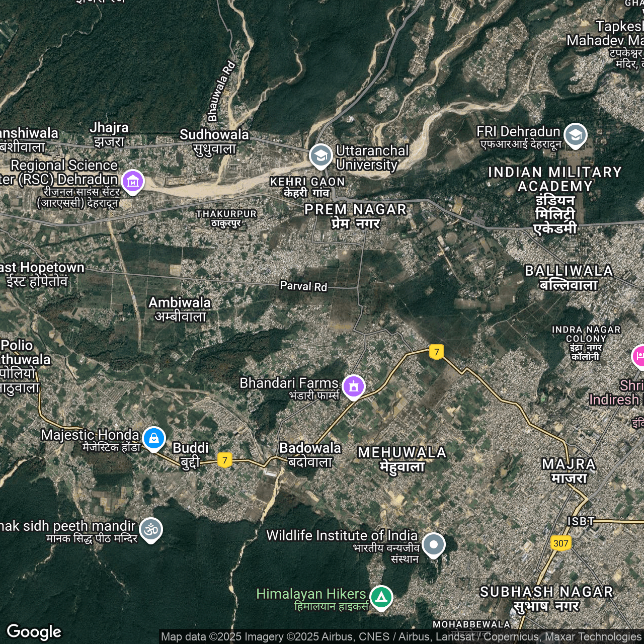Image resolution: width=644 pixels, height=644 pixels.
Task: Open the Manak sidh peeth mandir Om icon
Action: click(x=151, y=529)
